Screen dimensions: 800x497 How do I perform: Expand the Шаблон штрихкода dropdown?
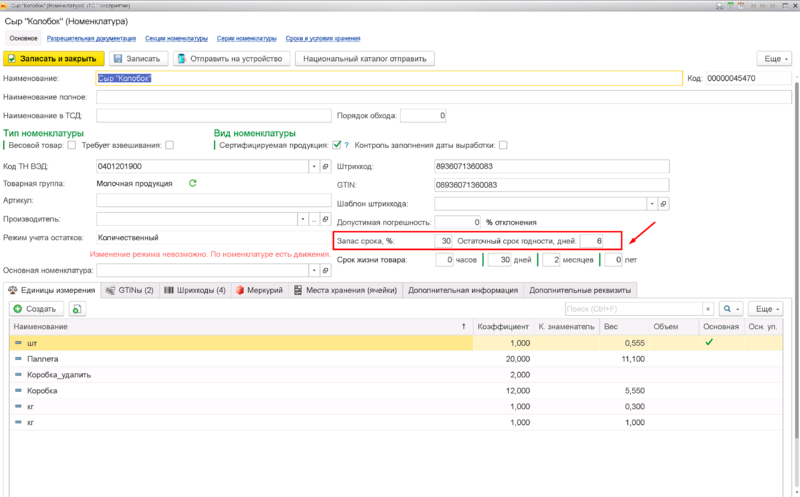click(x=652, y=204)
